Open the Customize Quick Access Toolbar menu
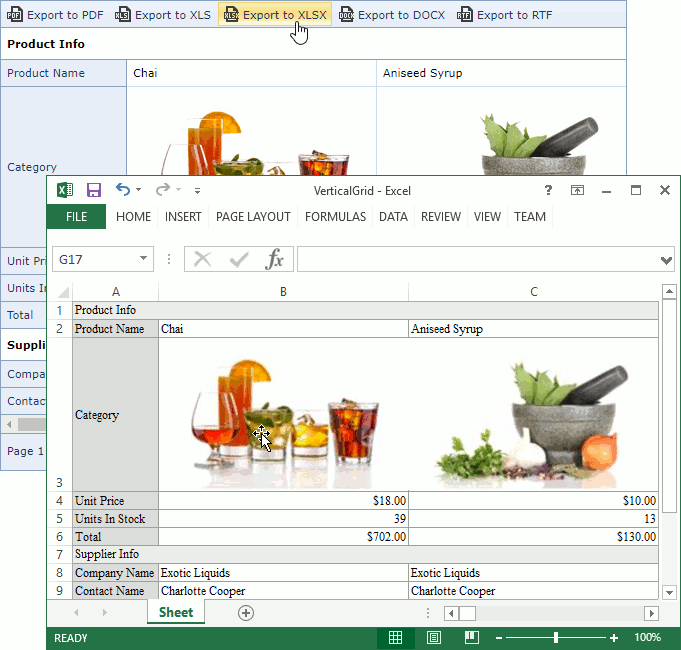681x650 pixels. click(197, 191)
